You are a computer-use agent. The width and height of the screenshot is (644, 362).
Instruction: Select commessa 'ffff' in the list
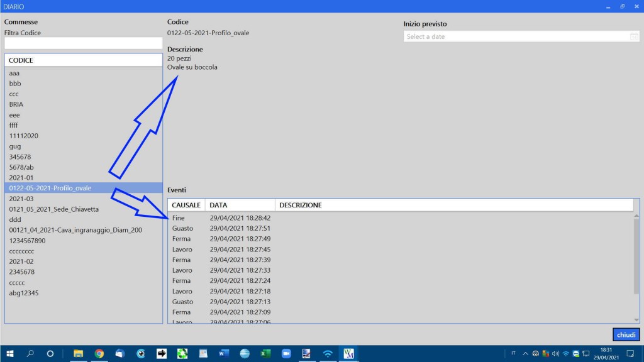point(84,125)
